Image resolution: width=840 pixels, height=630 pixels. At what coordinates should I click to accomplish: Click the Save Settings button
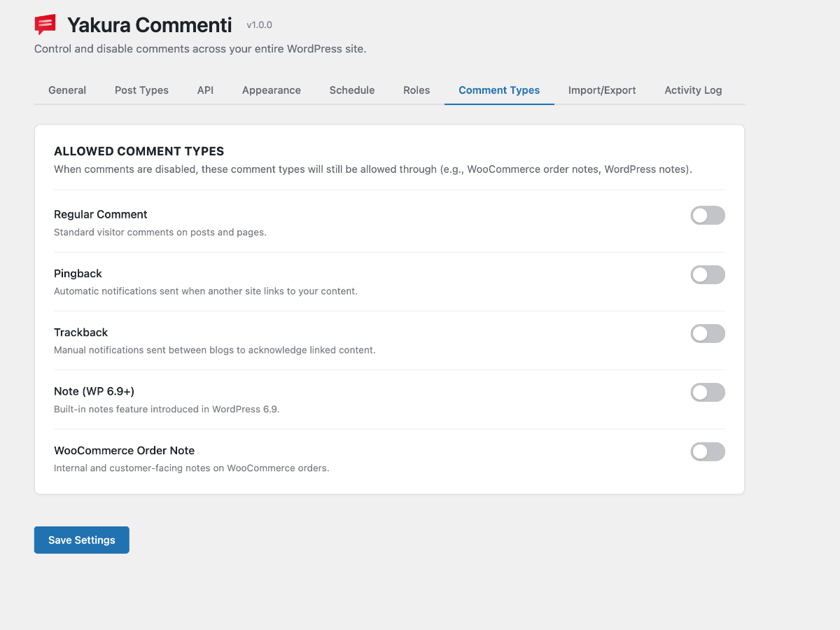[82, 540]
